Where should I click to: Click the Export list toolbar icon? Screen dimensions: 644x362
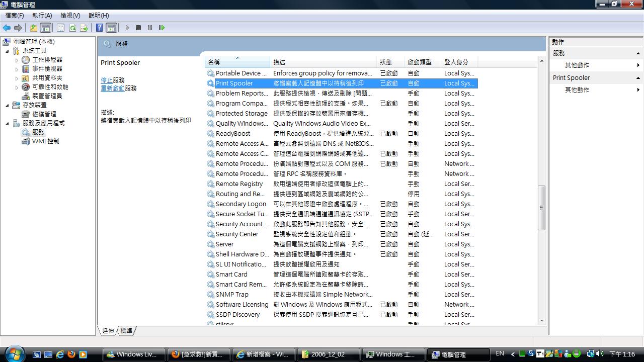84,28
